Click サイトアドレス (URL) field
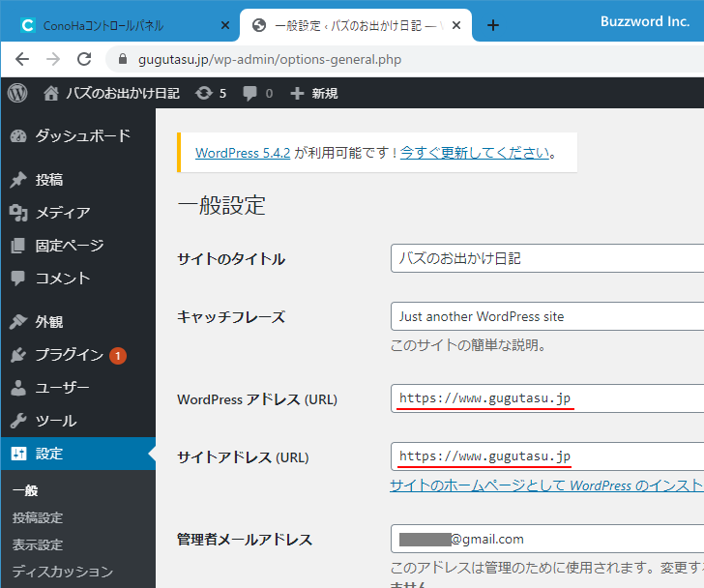 [547, 456]
